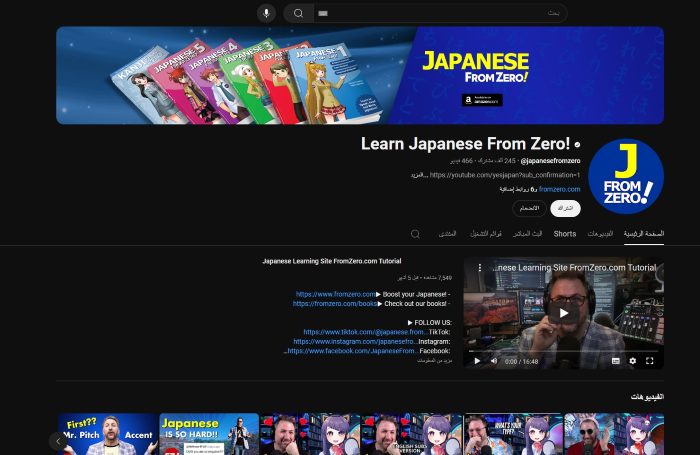This screenshot has width=700, height=455.
Task: Enter fullscreen in the video player
Action: click(x=650, y=360)
